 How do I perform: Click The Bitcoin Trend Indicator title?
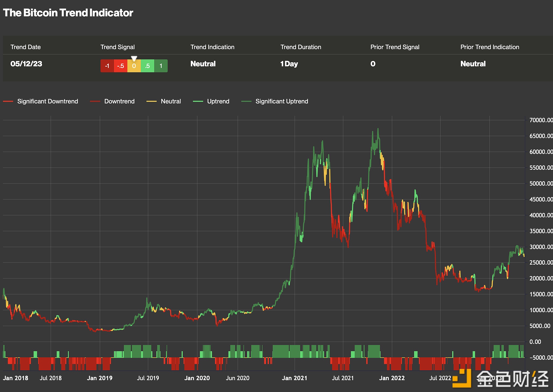click(x=68, y=13)
